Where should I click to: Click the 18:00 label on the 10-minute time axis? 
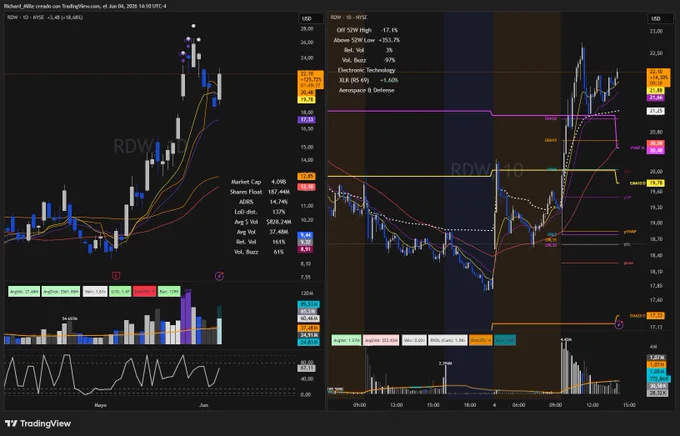(470, 405)
